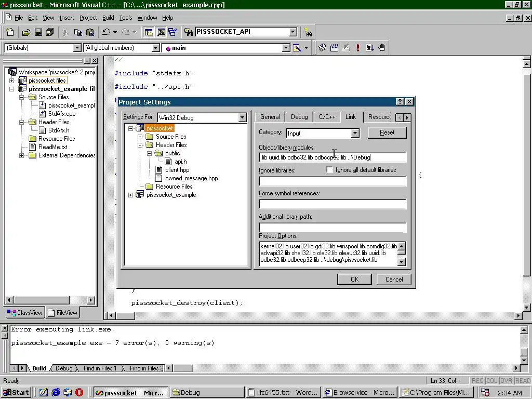Open the Tools menu
The height and width of the screenshot is (399, 532).
126,18
